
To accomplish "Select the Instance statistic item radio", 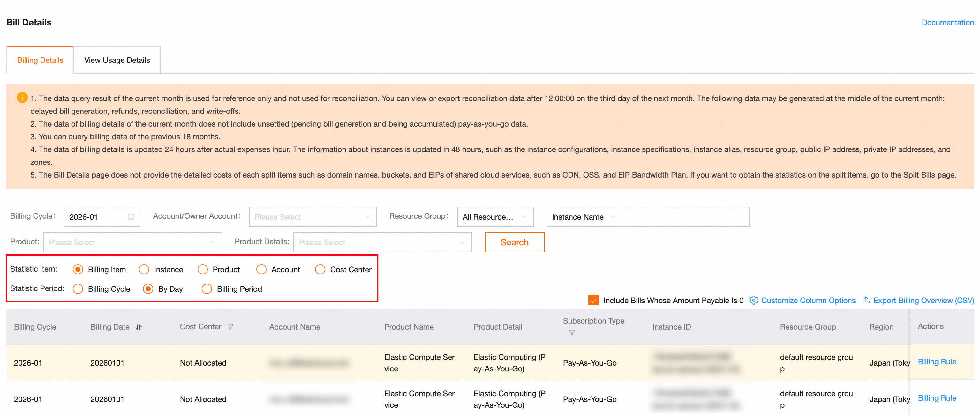I will pyautogui.click(x=144, y=269).
